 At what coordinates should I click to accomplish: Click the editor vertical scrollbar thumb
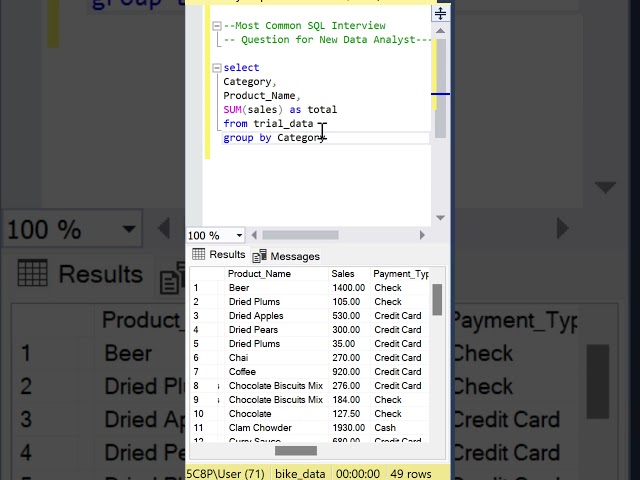[x=440, y=89]
